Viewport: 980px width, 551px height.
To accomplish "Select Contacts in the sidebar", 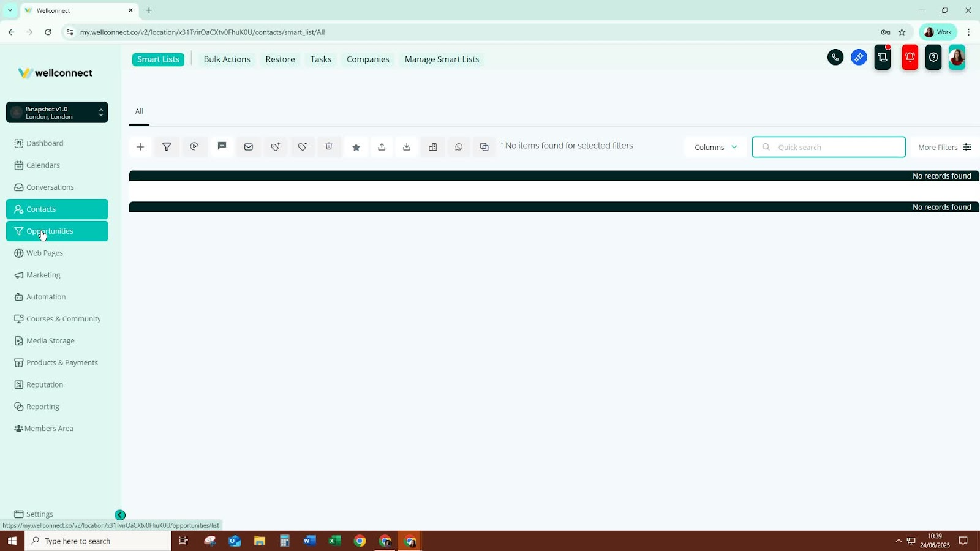I will pyautogui.click(x=57, y=209).
